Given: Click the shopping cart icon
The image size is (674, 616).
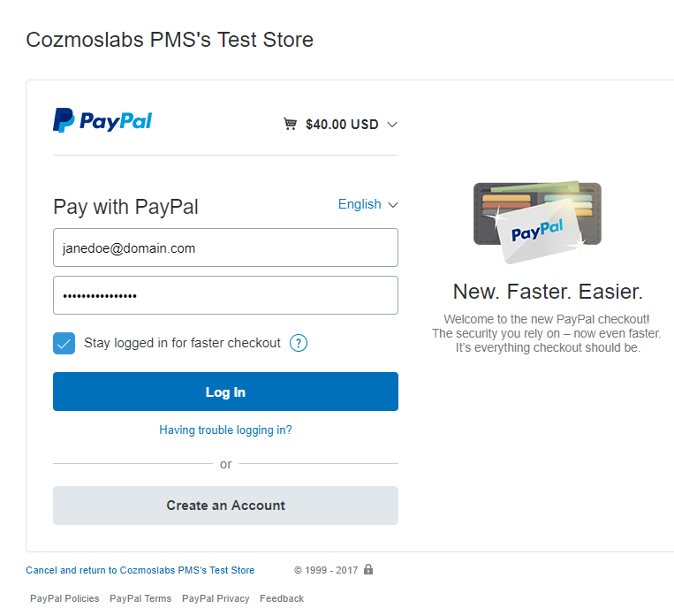Looking at the screenshot, I should [x=290, y=124].
